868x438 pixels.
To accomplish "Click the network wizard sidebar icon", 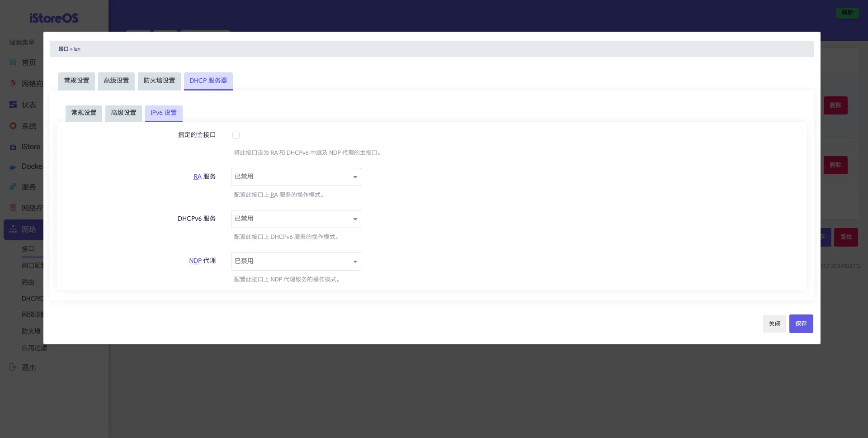I will tap(13, 84).
